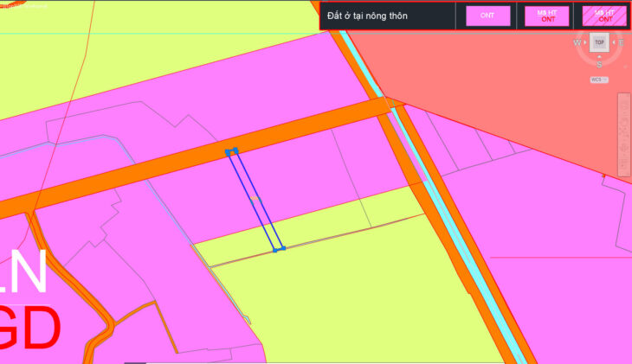This screenshot has height=364, width=632.
Task: Click the bottom-left grip of the blue parcel
Action: tap(275, 250)
